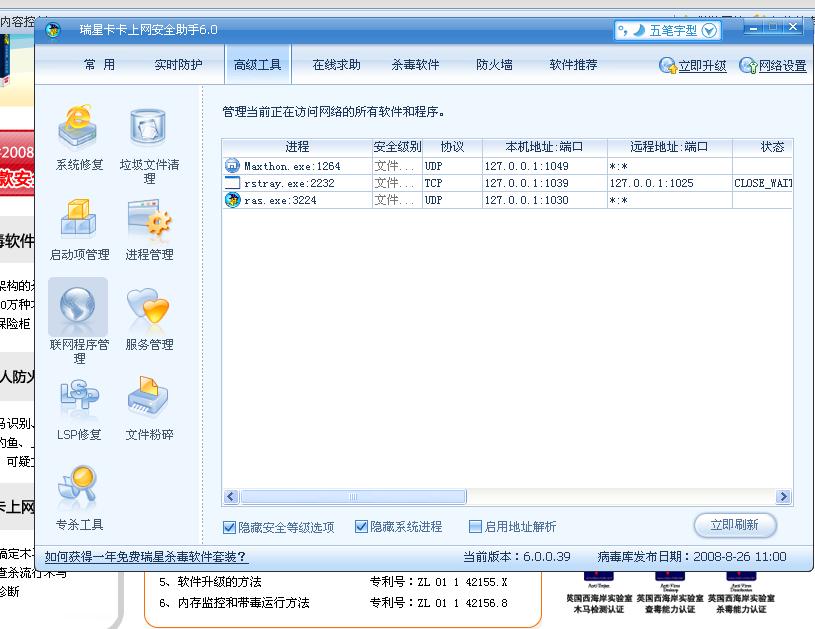Select the Maxthon.exe:1264 row text
The width and height of the screenshot is (815, 629).
coord(292,166)
